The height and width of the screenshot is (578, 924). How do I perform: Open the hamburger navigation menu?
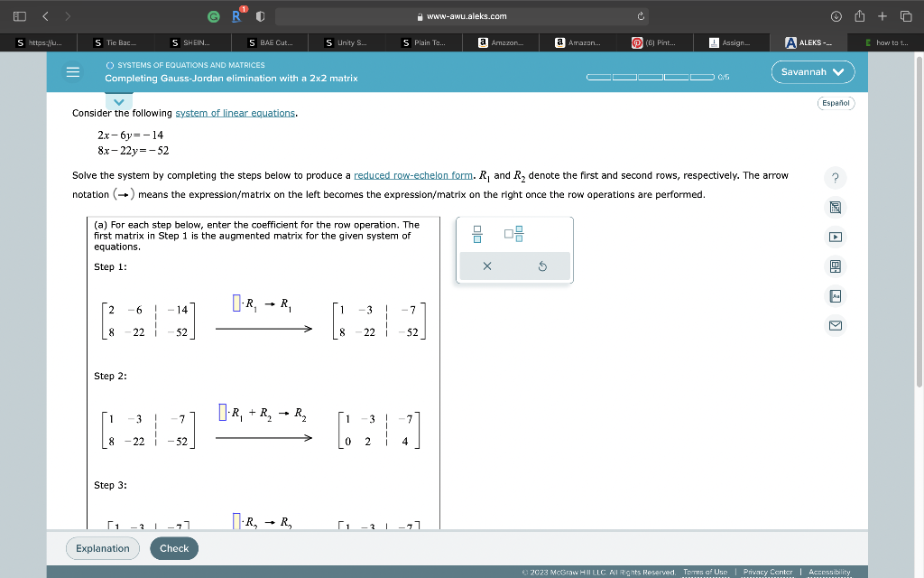(72, 72)
